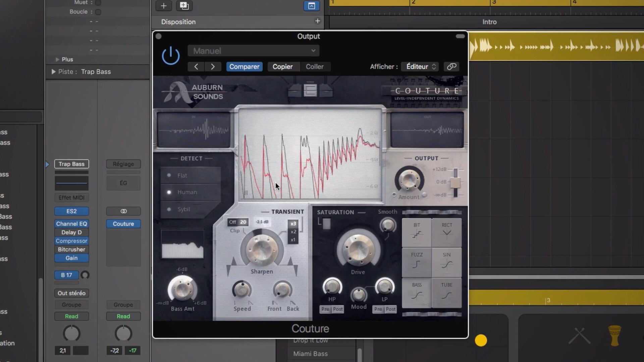This screenshot has width=644, height=362.
Task: Click the Couture middle panel switch icon
Action: click(310, 90)
